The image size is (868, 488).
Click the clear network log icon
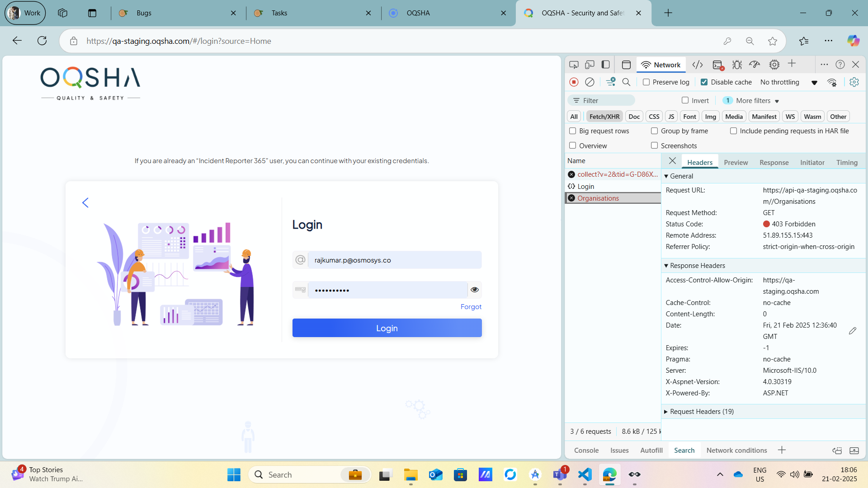(x=590, y=82)
